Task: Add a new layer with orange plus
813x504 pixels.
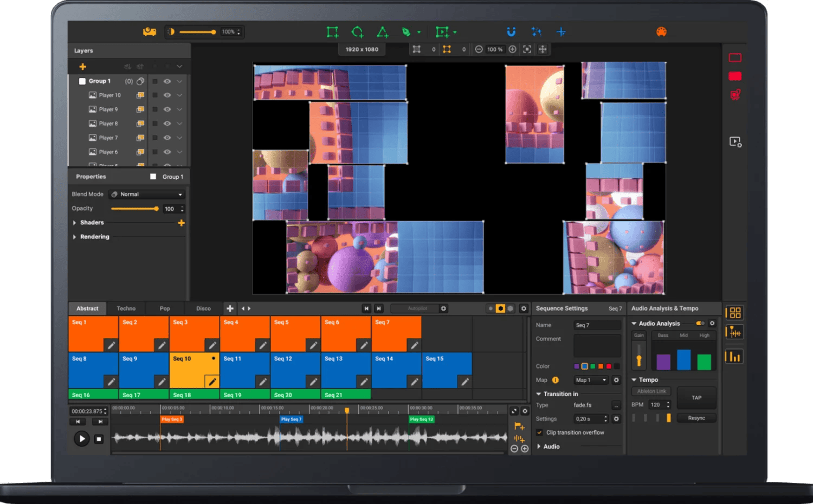Action: point(82,67)
